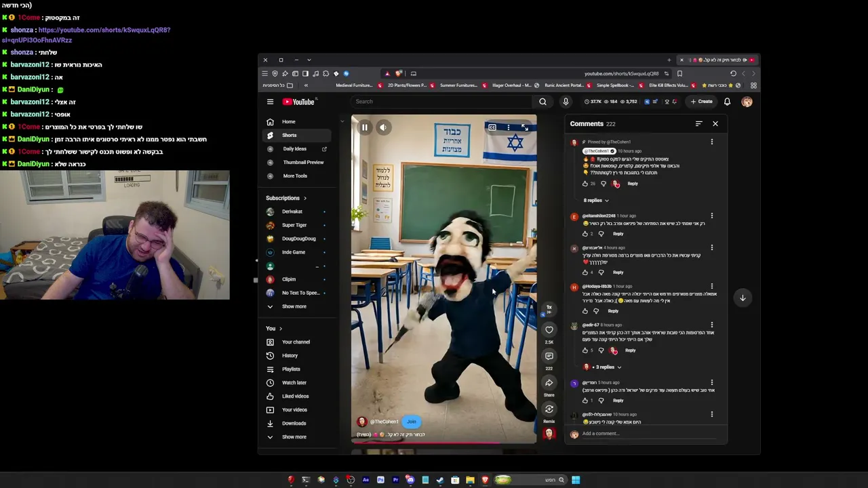The image size is (868, 488).
Task: Reply to the pinned comment
Action: tap(632, 184)
